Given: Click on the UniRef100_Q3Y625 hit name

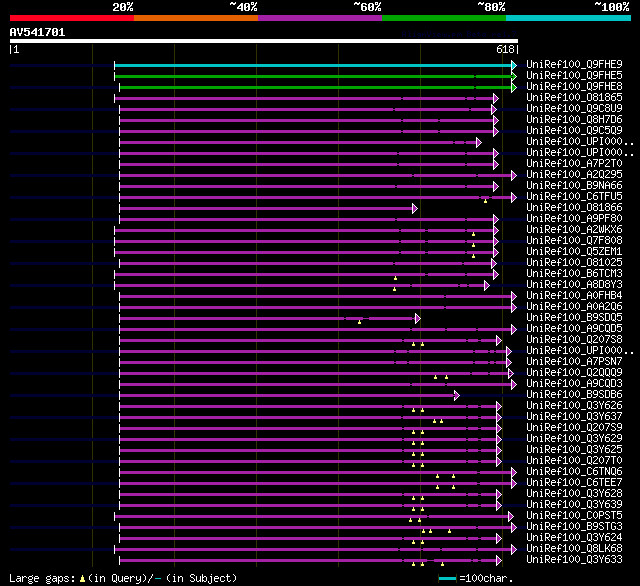Looking at the screenshot, I should (574, 450).
